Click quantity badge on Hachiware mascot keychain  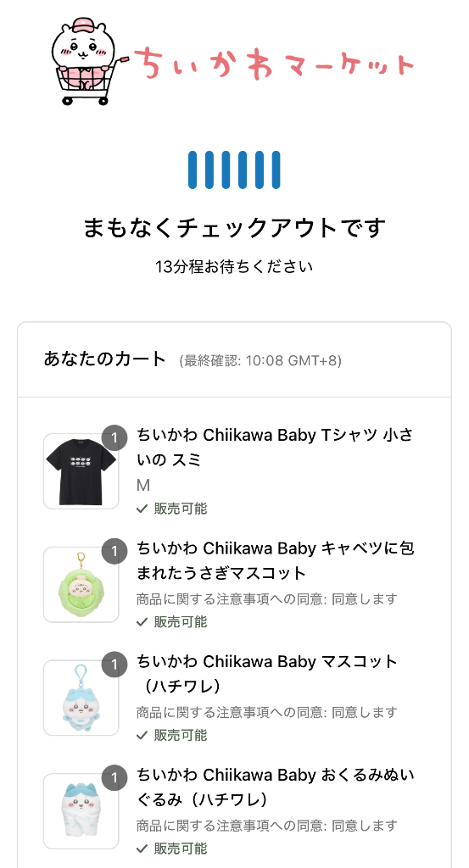coord(114,665)
